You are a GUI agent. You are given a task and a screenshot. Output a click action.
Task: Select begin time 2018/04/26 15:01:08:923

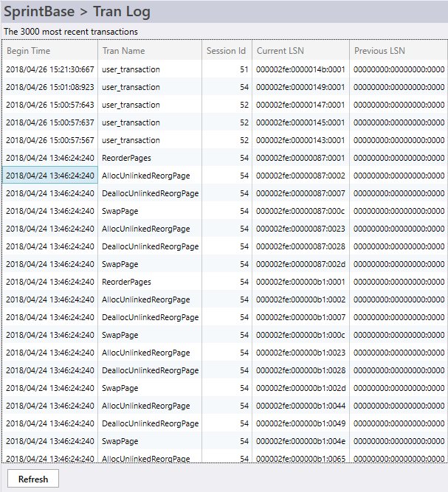pos(50,87)
